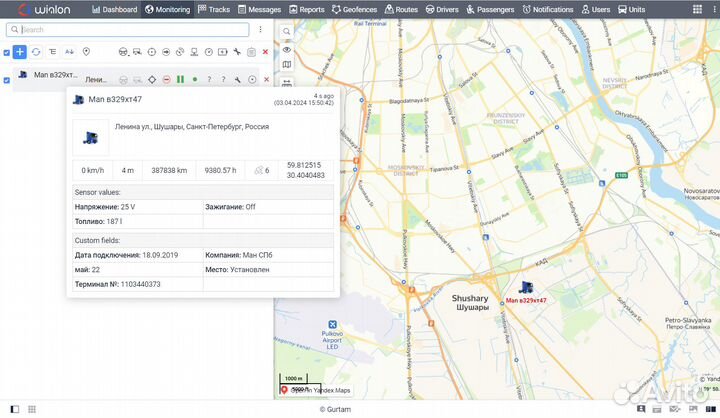Open the Units tab
Viewport: 720px width, 418px height.
pos(631,9)
